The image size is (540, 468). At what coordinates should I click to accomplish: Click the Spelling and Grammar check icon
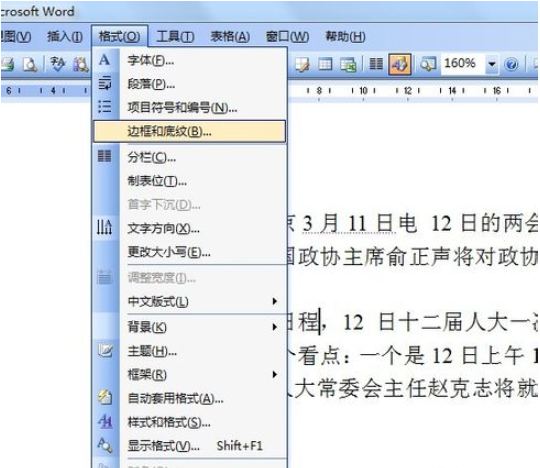coord(57,64)
